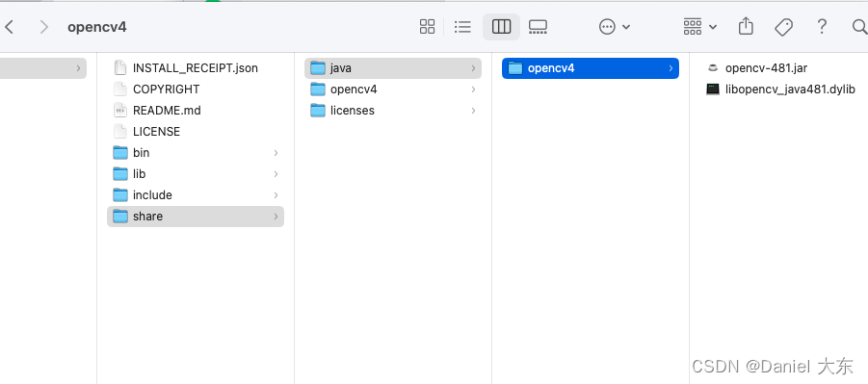This screenshot has height=384, width=868.
Task: Switch to column view
Action: click(x=501, y=27)
